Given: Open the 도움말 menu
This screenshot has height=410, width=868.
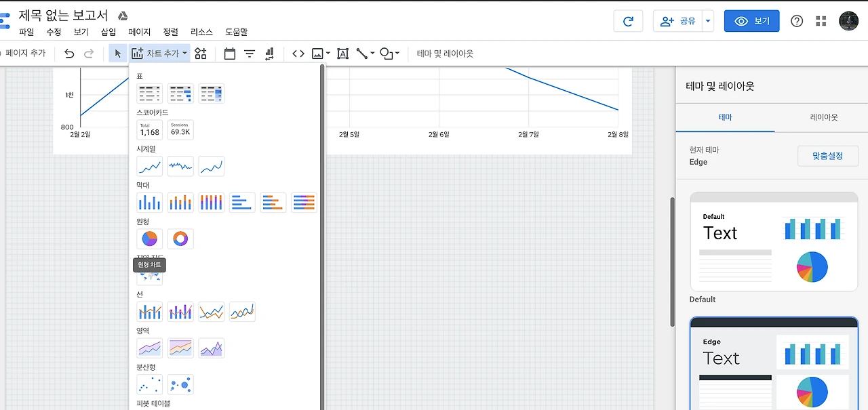Looking at the screenshot, I should pyautogui.click(x=236, y=32).
